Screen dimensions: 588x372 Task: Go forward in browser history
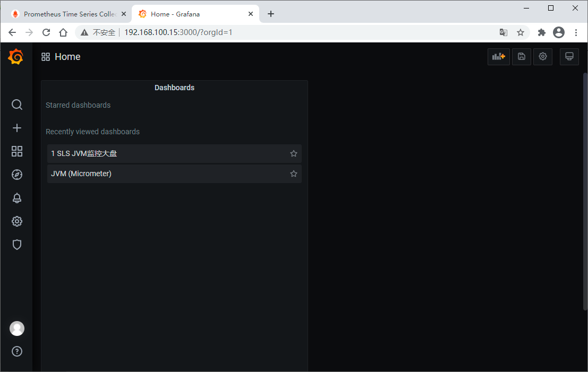tap(29, 32)
